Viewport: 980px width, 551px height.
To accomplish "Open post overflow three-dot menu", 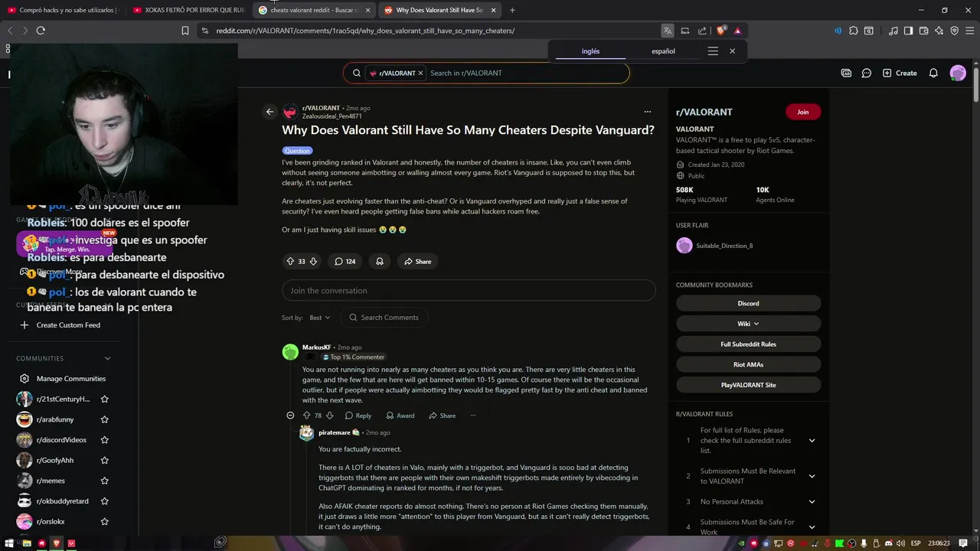I will [647, 112].
